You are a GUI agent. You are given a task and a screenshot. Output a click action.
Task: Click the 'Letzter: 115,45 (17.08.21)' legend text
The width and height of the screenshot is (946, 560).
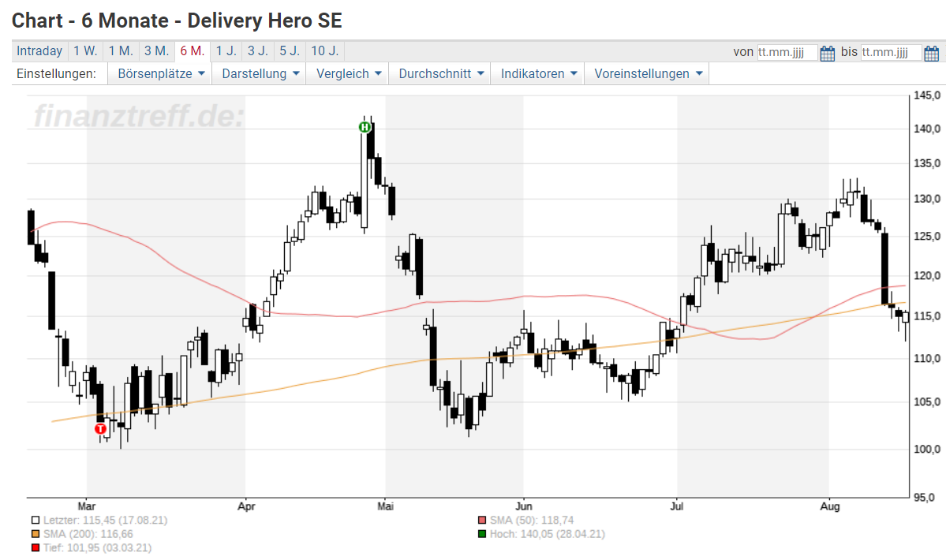coord(105,521)
